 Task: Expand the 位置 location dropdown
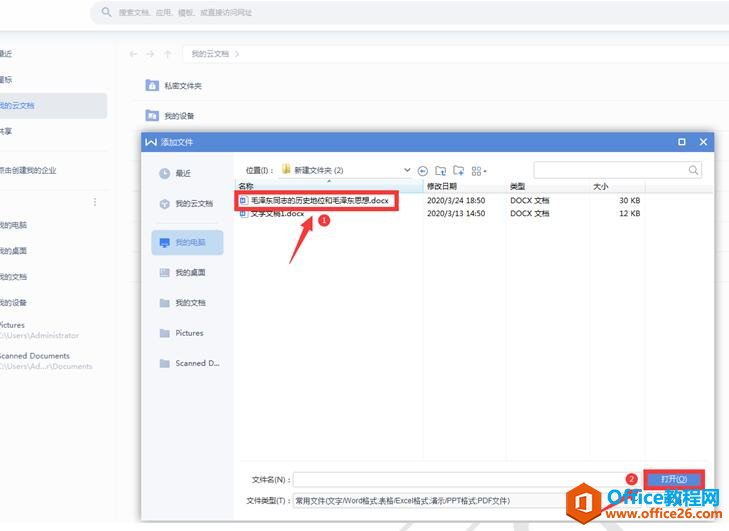pos(407,170)
